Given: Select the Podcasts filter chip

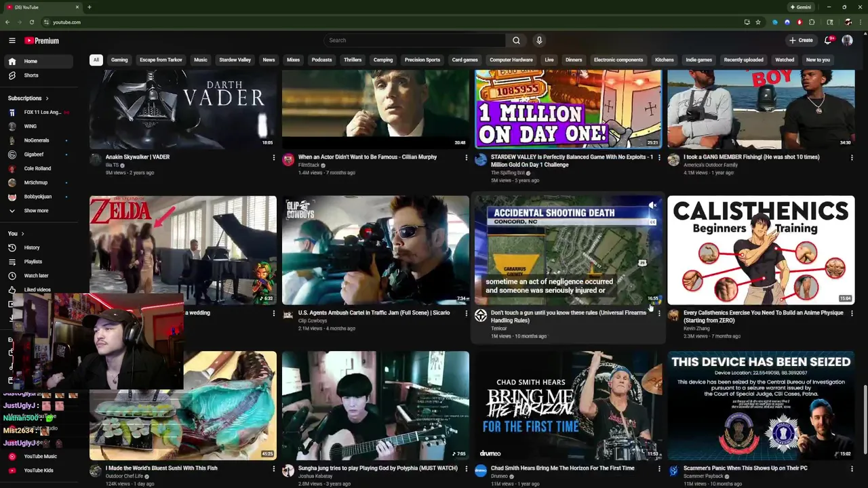Looking at the screenshot, I should (321, 60).
